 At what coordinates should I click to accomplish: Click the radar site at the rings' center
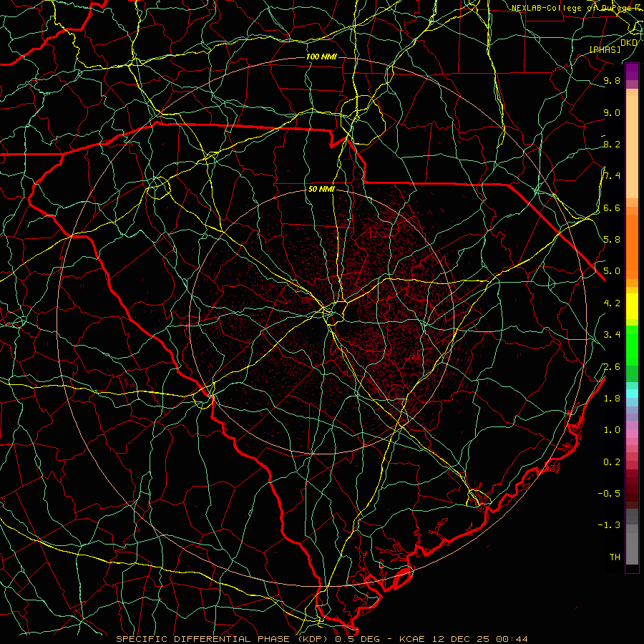coord(322,321)
